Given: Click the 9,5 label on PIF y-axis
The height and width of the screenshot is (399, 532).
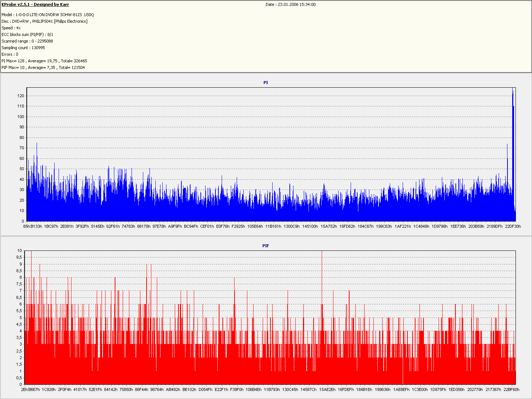Looking at the screenshot, I should (x=18, y=257).
